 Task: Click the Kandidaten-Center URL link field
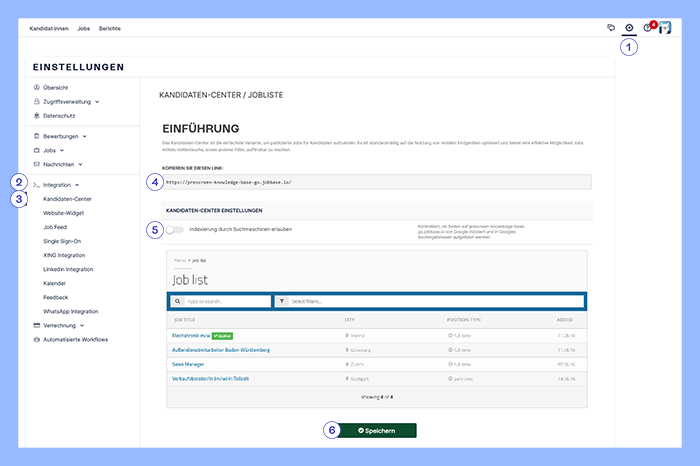376,182
